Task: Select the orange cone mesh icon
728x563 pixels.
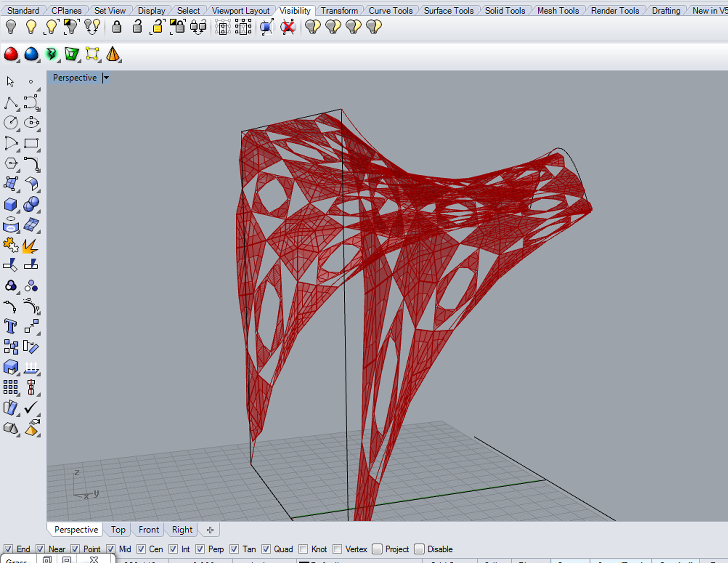Action: point(113,54)
